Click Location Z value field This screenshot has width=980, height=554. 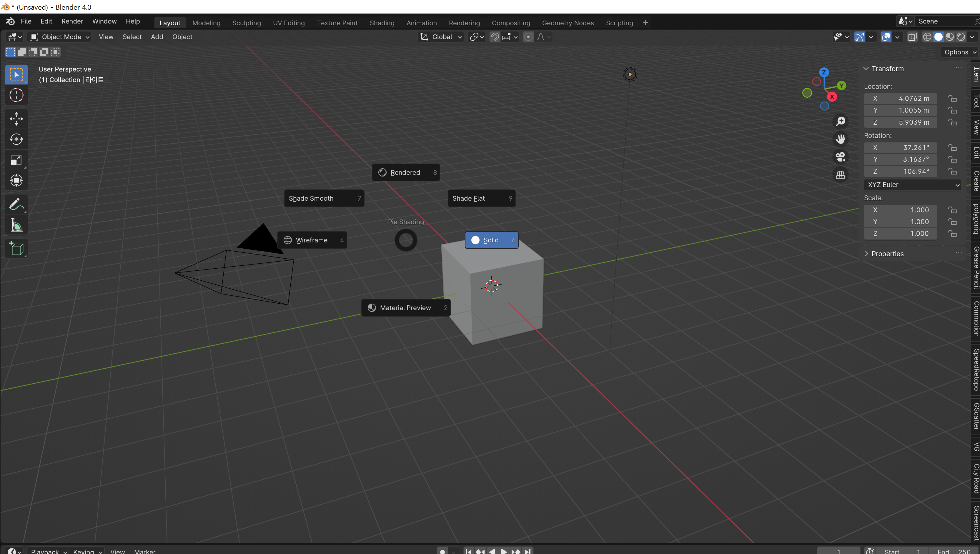coord(901,122)
